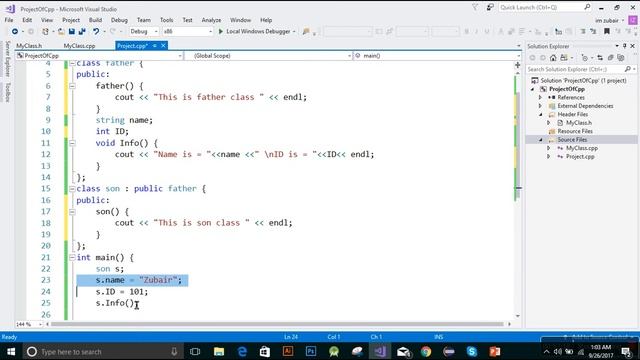Click the split editor handle icon
640x360 pixels.
coord(518,65)
